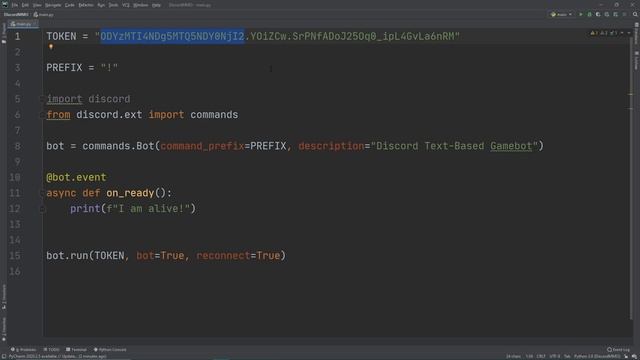Image resolution: width=640 pixels, height=360 pixels.
Task: Click the yellow intention light bulb
Action: (x=51, y=47)
